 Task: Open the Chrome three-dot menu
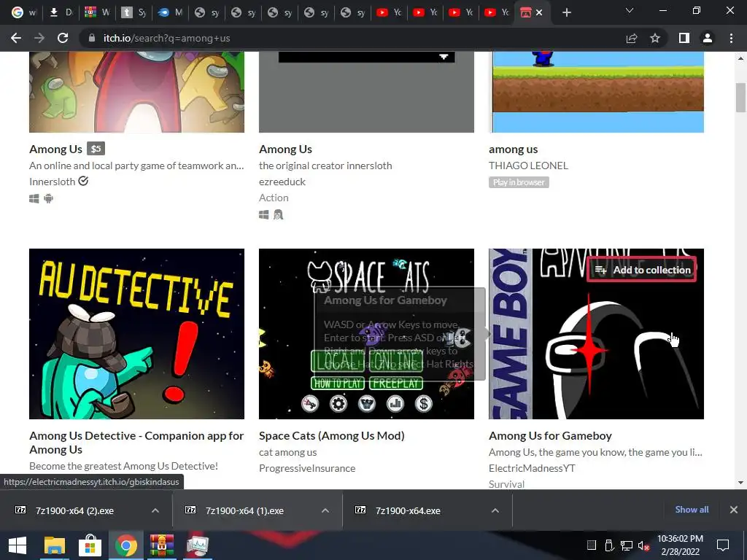coord(731,38)
